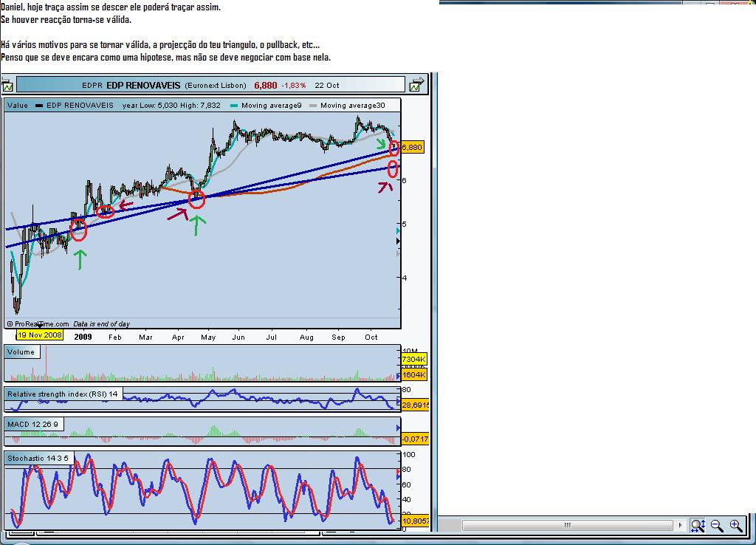
Task: Click the '(Euronext Lisbon)' text
Action: click(216, 86)
